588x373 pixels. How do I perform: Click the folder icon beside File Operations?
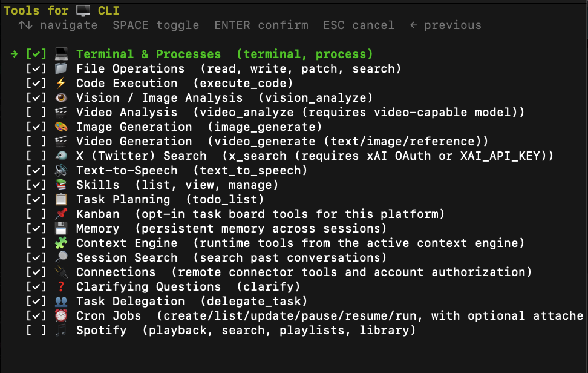(61, 68)
